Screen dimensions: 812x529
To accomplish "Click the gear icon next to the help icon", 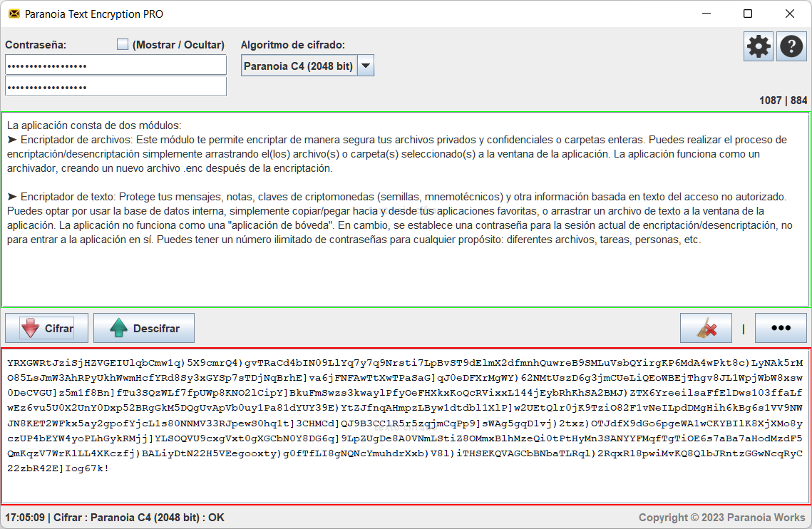I will click(x=758, y=46).
